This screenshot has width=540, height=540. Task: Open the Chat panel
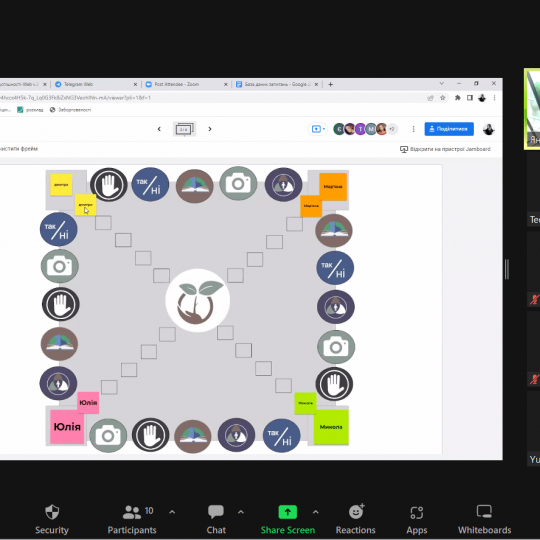click(x=216, y=519)
